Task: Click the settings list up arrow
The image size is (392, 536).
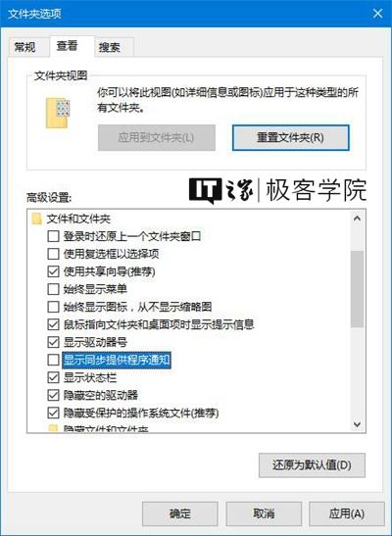Action: [357, 219]
